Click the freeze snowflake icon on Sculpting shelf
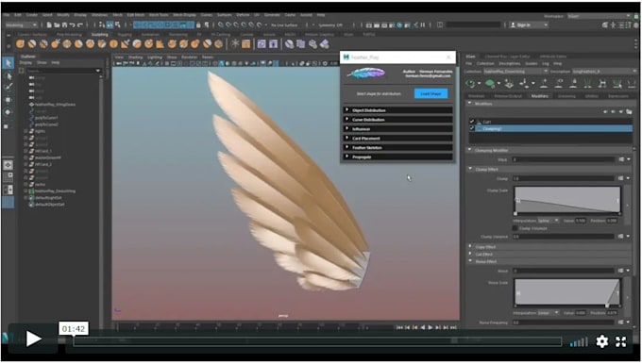Screen dimensions: 642x364 (235, 43)
